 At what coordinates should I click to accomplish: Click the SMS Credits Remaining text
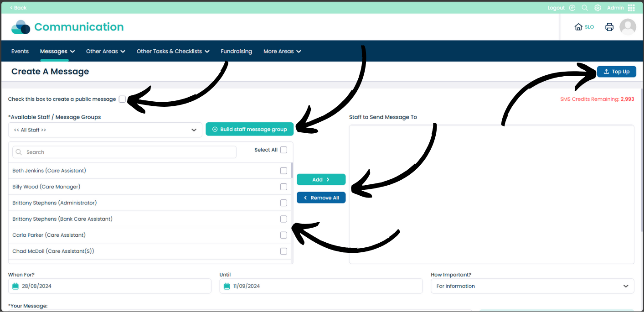597,99
